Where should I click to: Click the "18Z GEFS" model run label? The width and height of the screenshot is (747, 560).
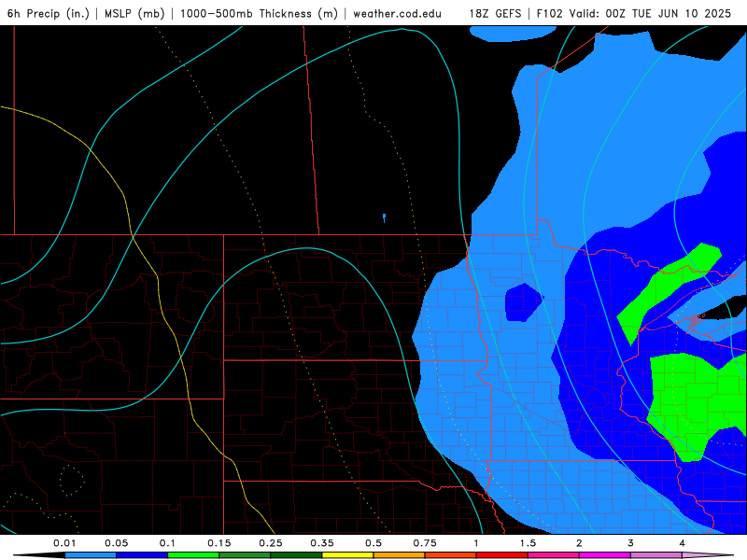(x=496, y=13)
